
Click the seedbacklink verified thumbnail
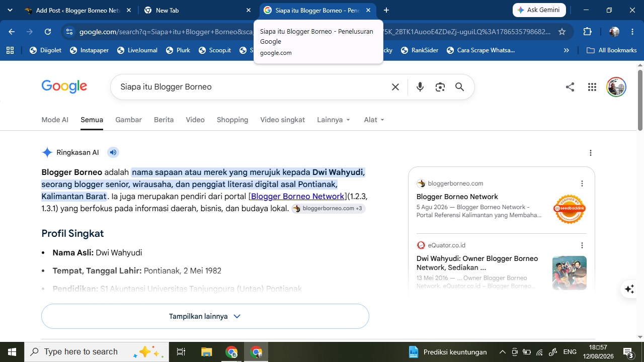coord(570,209)
